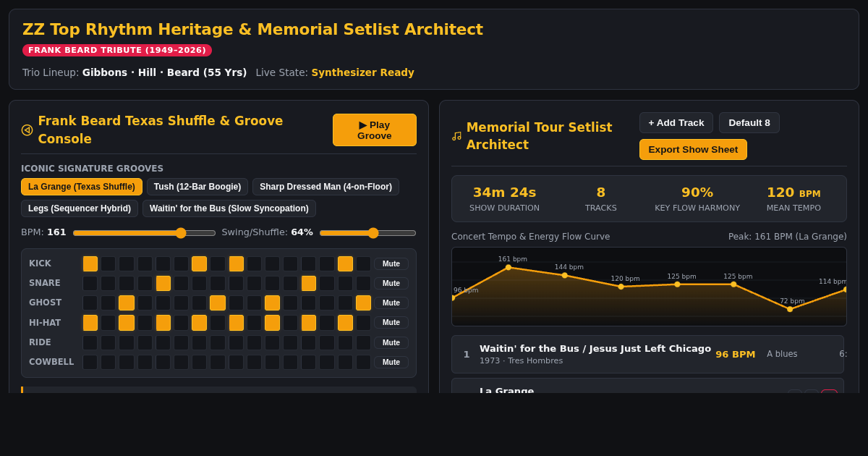This screenshot has width=868, height=456.
Task: Load the Default 8 setlist
Action: coord(749,123)
